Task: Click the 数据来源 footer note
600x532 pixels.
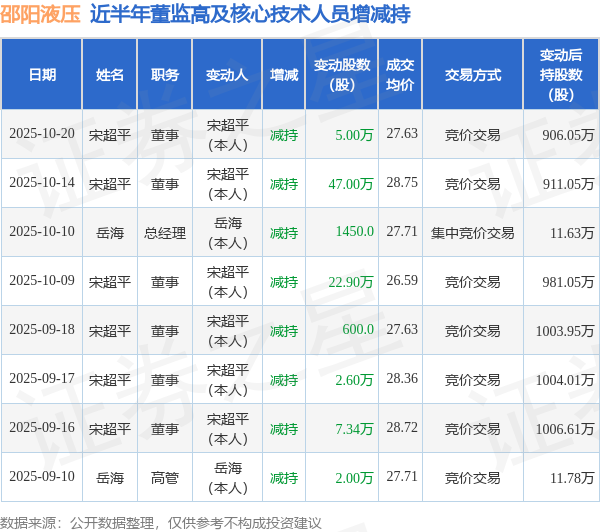Action: pos(161,523)
